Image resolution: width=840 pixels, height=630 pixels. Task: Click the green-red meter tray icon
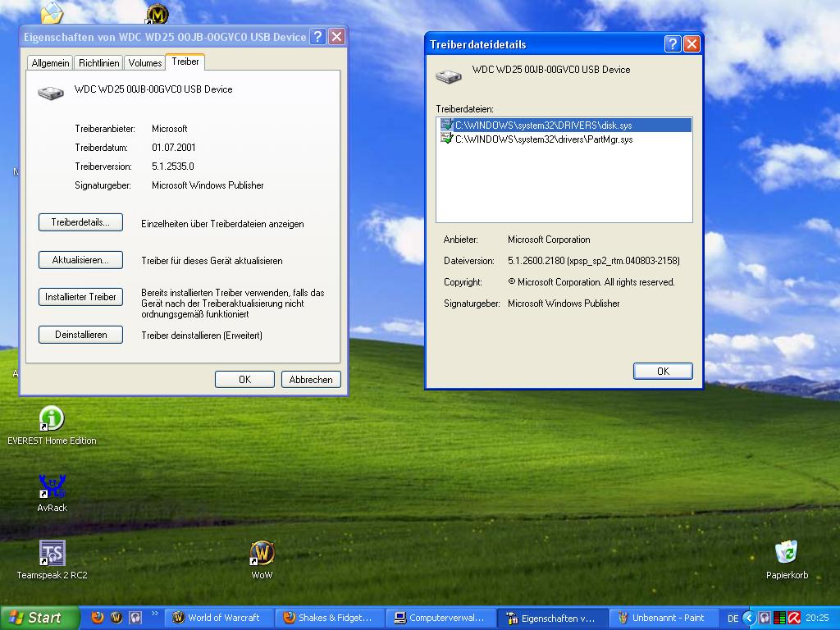point(779,619)
